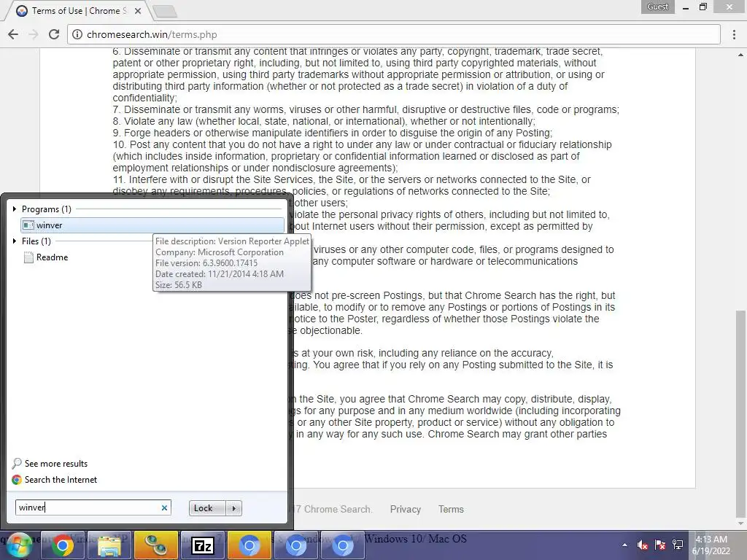Screen dimensions: 747x560
Task: Open the Privacy footer link
Action: tap(406, 509)
